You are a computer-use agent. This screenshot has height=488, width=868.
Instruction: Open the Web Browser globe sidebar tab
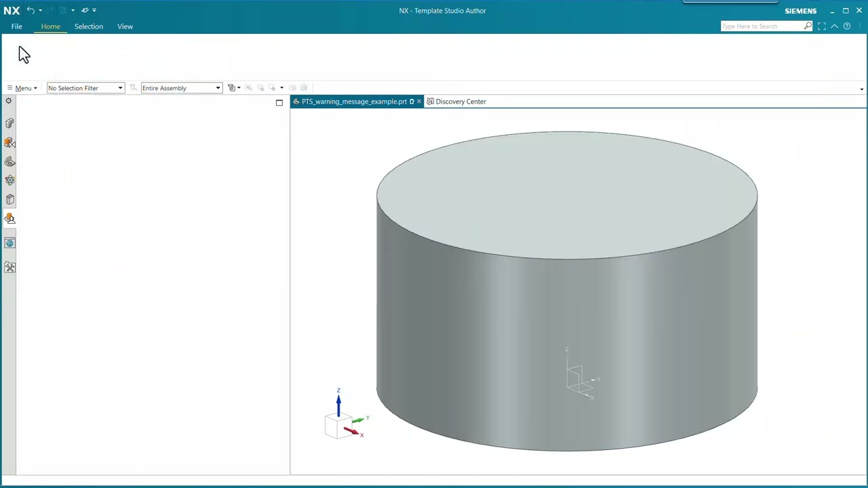pyautogui.click(x=9, y=243)
